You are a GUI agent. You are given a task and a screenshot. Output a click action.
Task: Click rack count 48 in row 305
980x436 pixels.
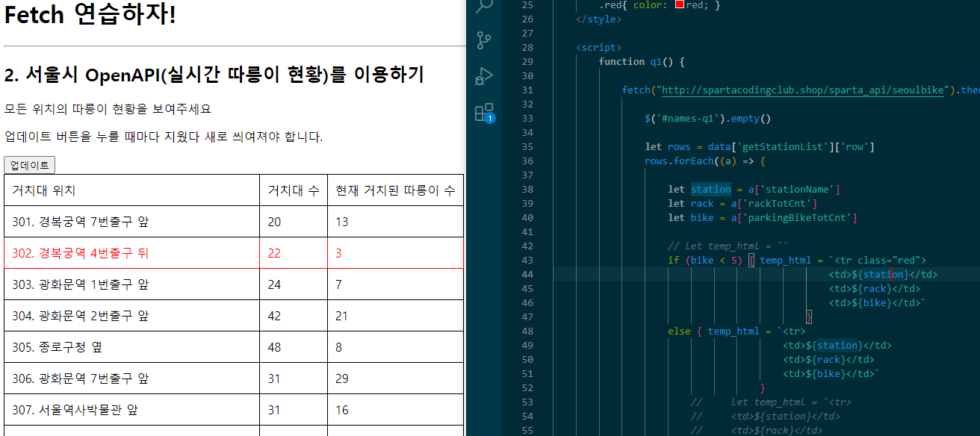pyautogui.click(x=294, y=347)
